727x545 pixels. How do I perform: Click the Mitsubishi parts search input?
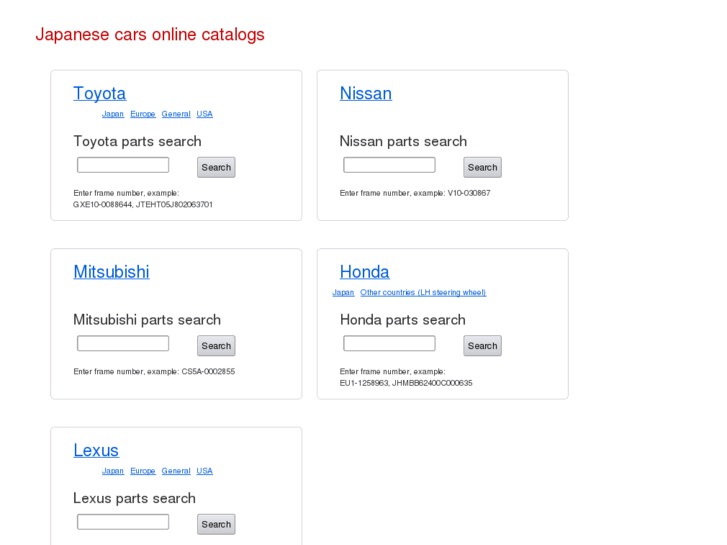click(x=123, y=344)
